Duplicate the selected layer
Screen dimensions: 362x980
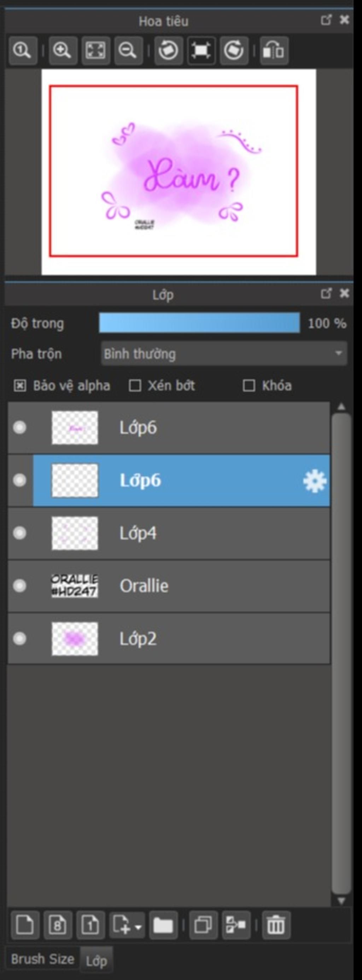203,925
